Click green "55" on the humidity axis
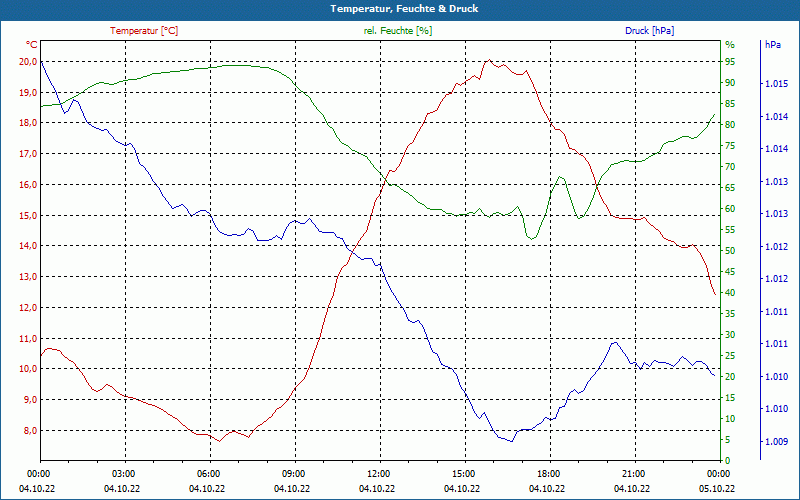The height and width of the screenshot is (500, 800). [x=730, y=230]
